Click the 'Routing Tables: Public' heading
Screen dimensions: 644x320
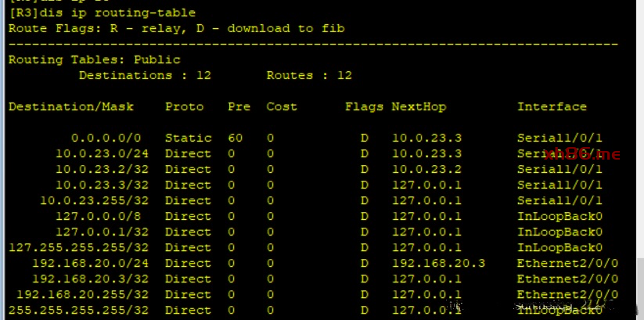click(94, 59)
